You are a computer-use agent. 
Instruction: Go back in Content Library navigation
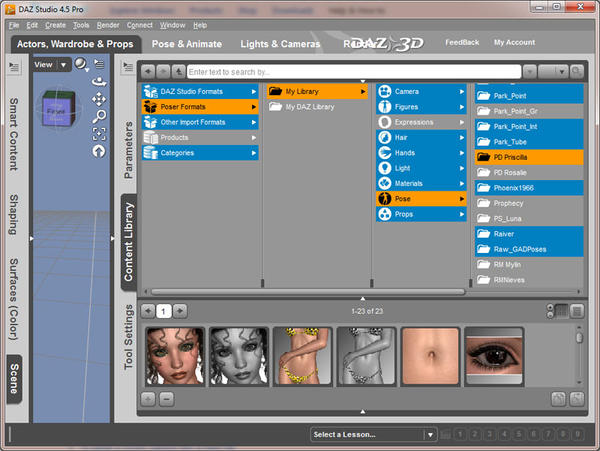(148, 72)
